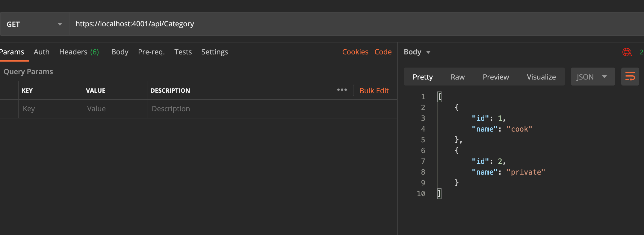
Task: Click the red globe network warning icon
Action: tap(627, 52)
